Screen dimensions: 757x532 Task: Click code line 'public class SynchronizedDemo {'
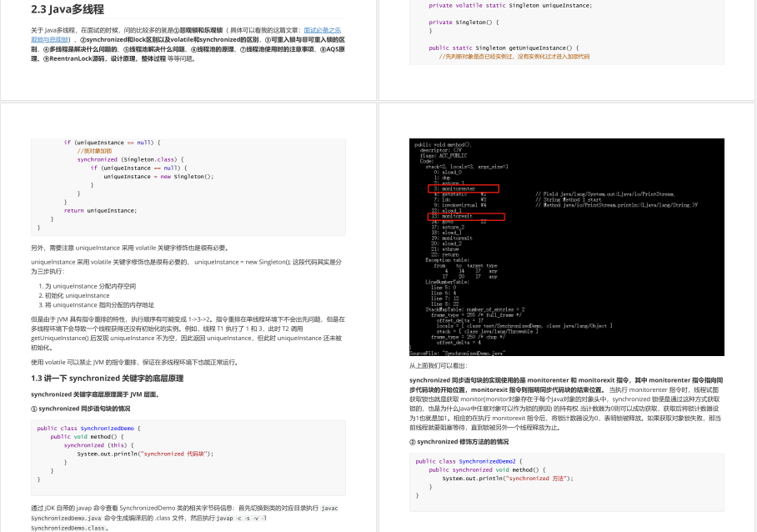(88, 429)
